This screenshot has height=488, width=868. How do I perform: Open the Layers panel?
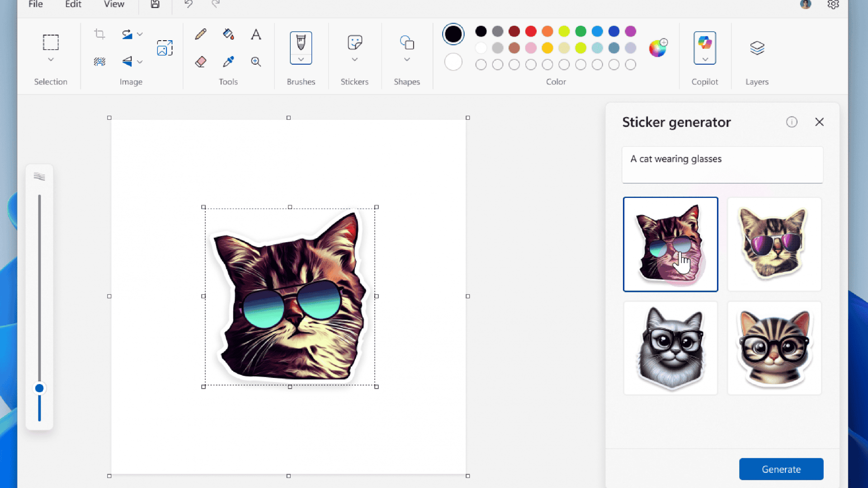coord(757,48)
